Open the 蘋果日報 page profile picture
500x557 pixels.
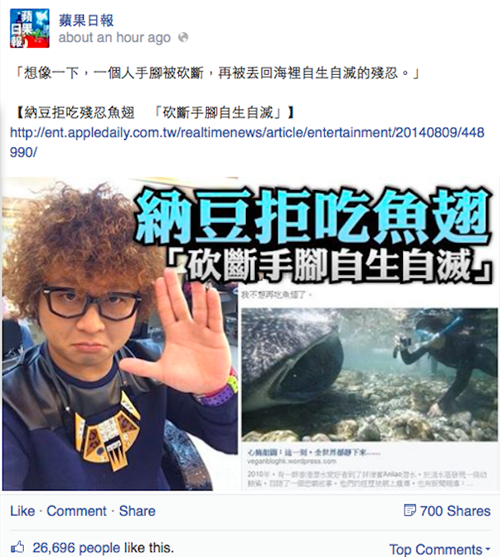29,28
